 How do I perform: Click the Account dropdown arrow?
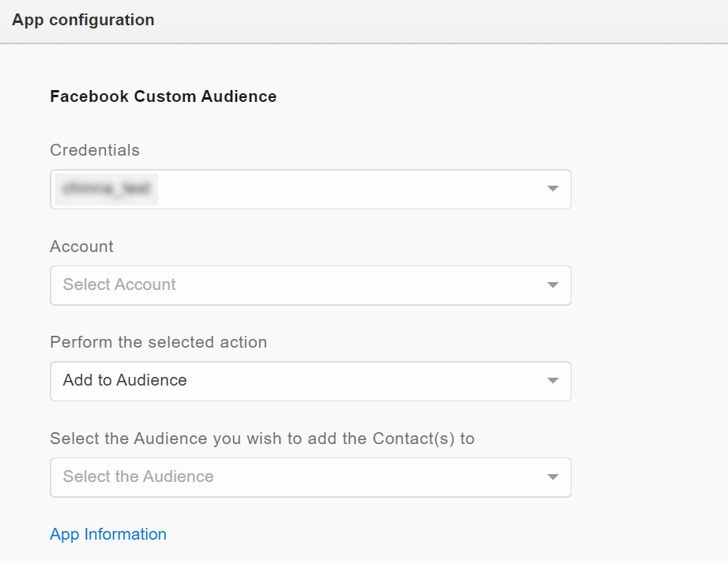tap(553, 285)
